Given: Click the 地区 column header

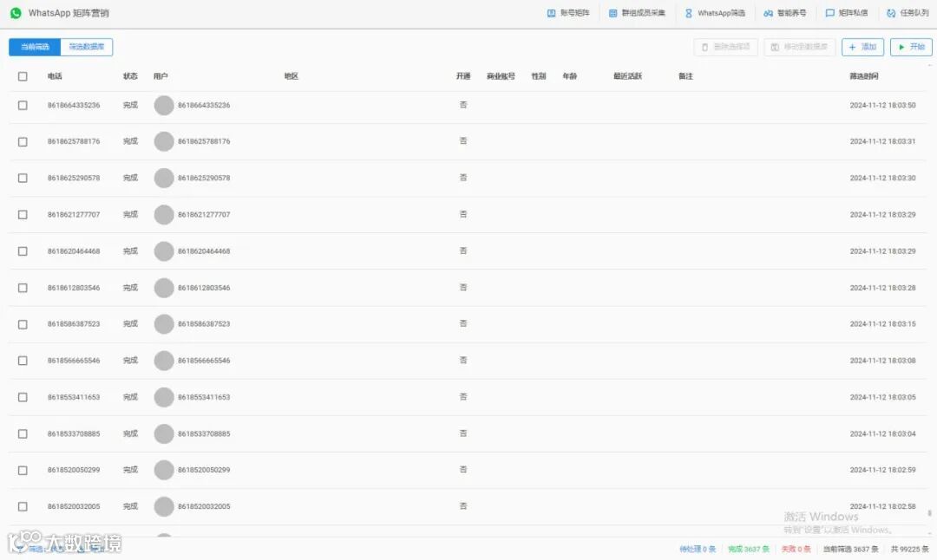Looking at the screenshot, I should coord(291,76).
